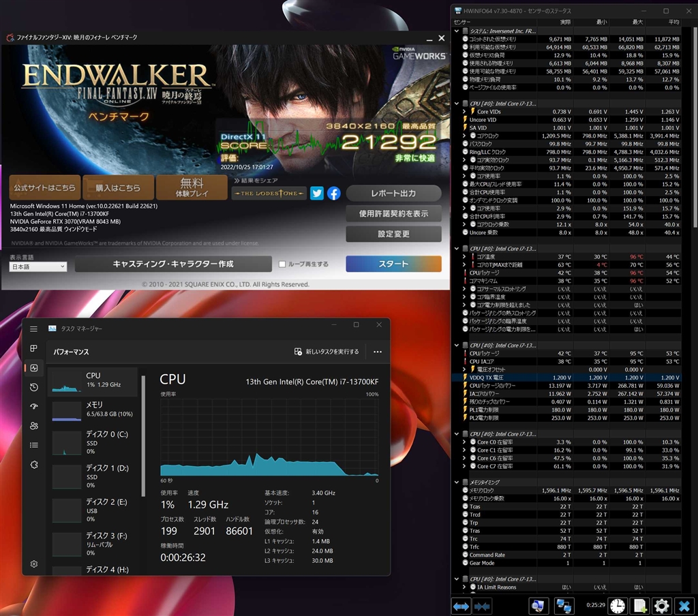Click the HWiNFO64 app icon in its title bar

[457, 11]
